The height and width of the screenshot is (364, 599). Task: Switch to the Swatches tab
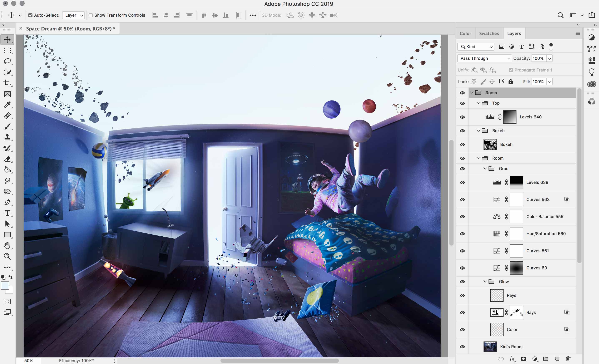click(x=489, y=33)
